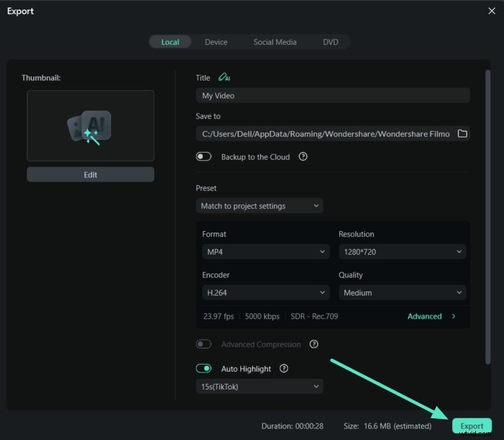The width and height of the screenshot is (504, 440).
Task: Click the AI title generator icon
Action: [224, 77]
